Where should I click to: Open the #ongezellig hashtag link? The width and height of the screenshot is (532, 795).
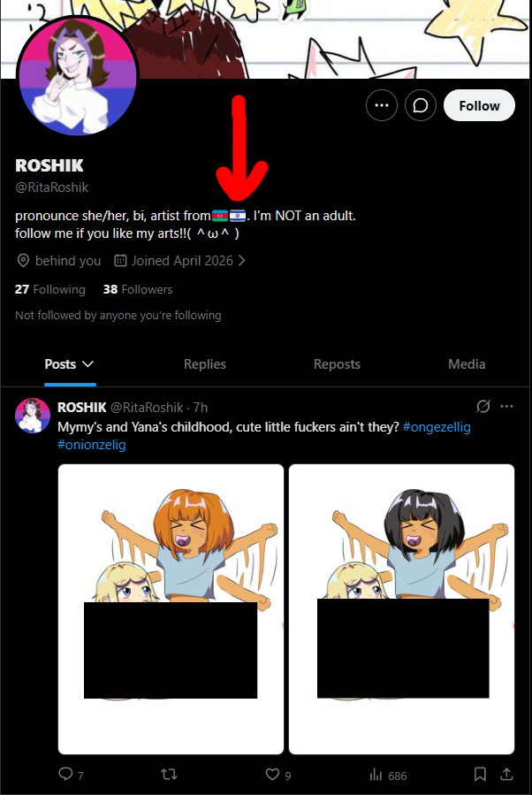437,427
